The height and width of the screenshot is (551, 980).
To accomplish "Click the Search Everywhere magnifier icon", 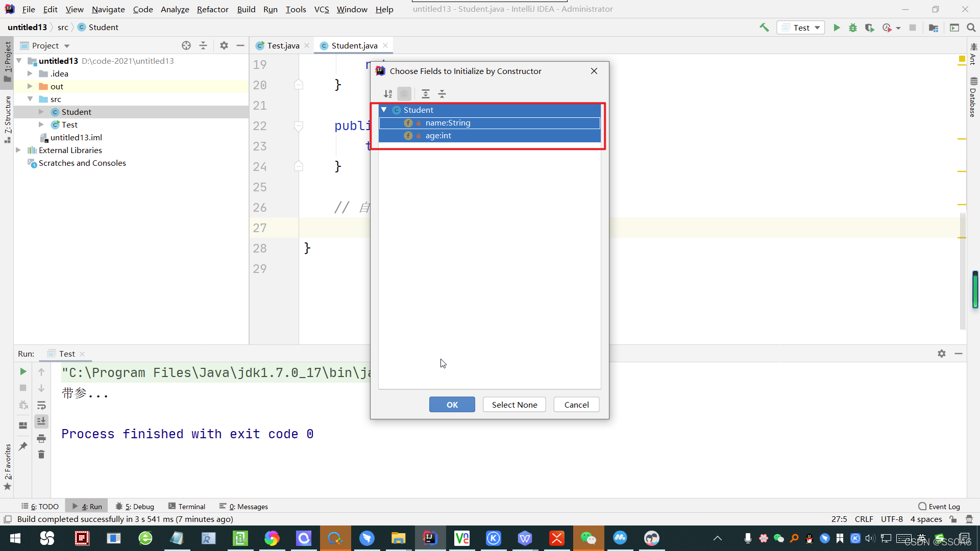I will click(x=971, y=28).
